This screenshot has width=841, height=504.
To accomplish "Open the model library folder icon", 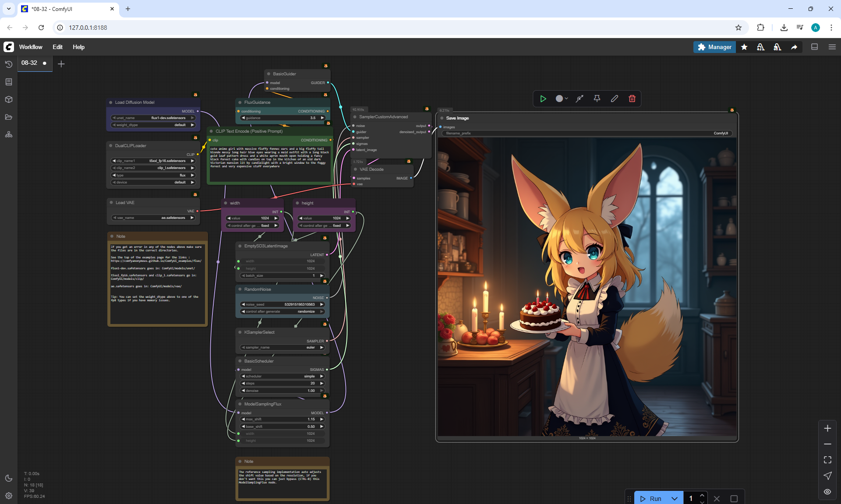I will [8, 117].
